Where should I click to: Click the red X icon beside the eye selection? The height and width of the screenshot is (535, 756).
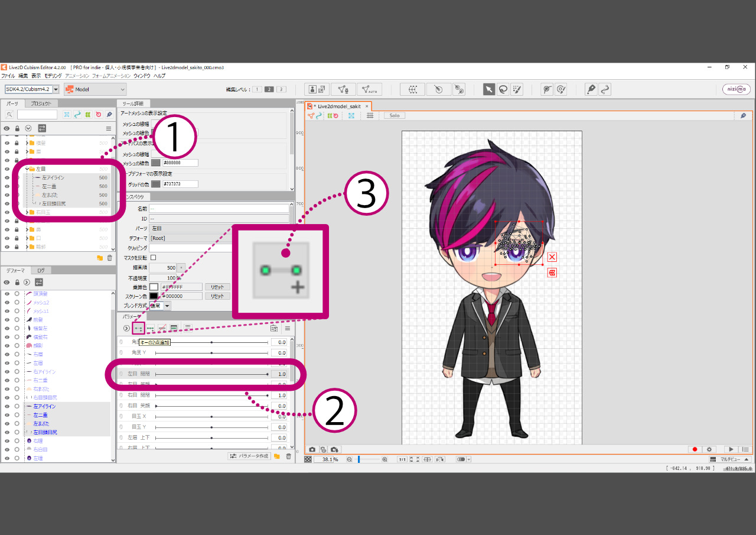pos(552,257)
